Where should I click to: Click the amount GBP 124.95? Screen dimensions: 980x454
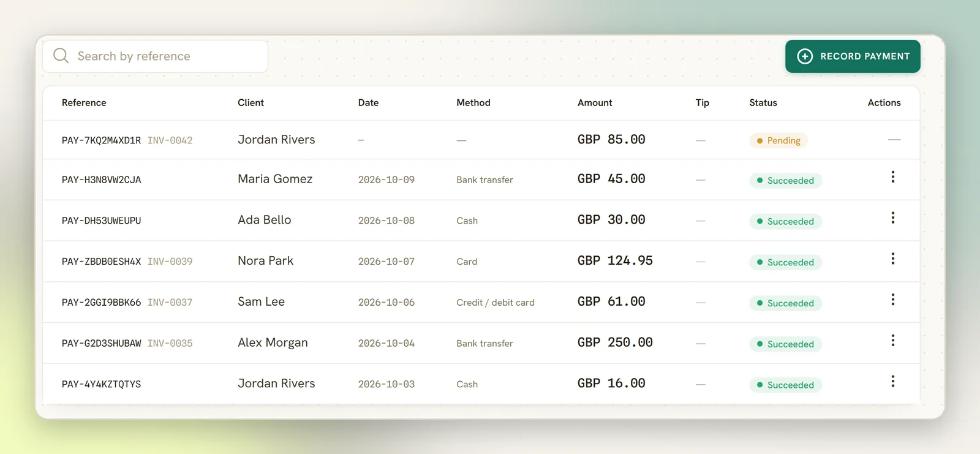pyautogui.click(x=615, y=261)
